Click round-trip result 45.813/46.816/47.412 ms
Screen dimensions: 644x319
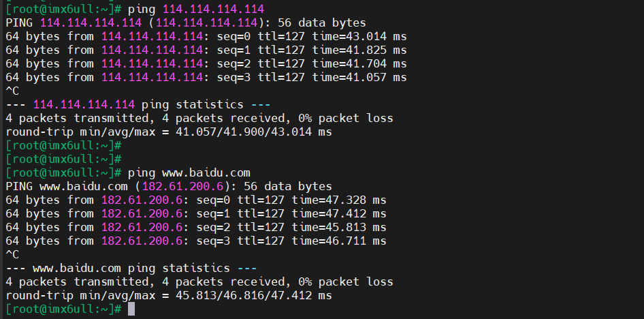coord(254,295)
